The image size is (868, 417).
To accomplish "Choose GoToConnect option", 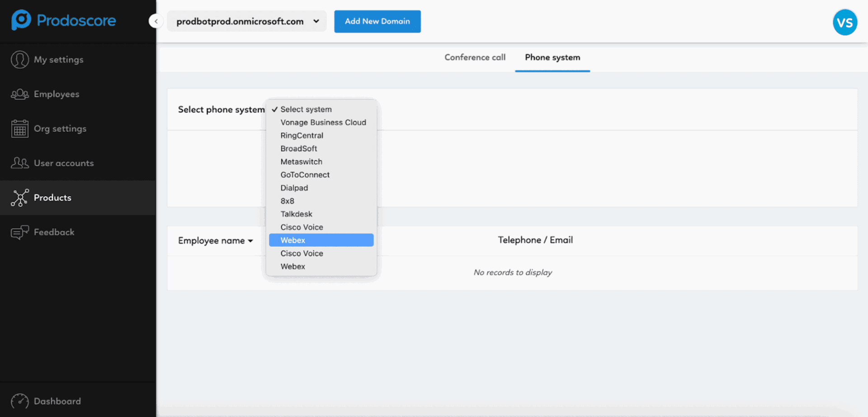I will pyautogui.click(x=321, y=175).
